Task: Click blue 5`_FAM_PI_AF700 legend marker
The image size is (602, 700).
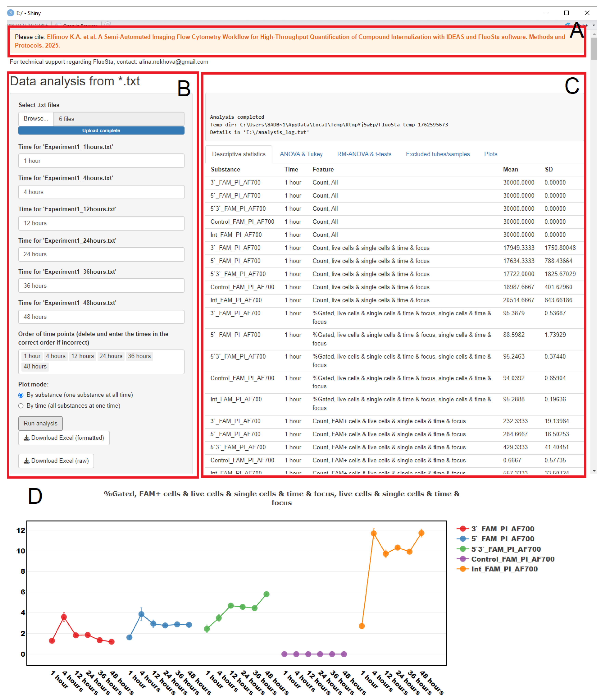Action: 463,539
